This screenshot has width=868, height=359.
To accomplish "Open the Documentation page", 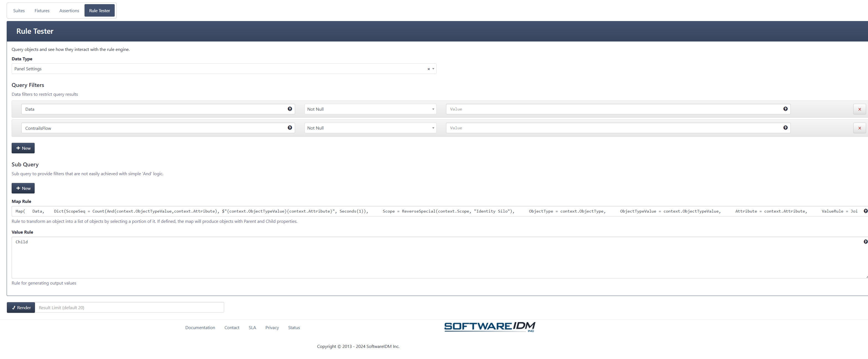I will tap(200, 327).
